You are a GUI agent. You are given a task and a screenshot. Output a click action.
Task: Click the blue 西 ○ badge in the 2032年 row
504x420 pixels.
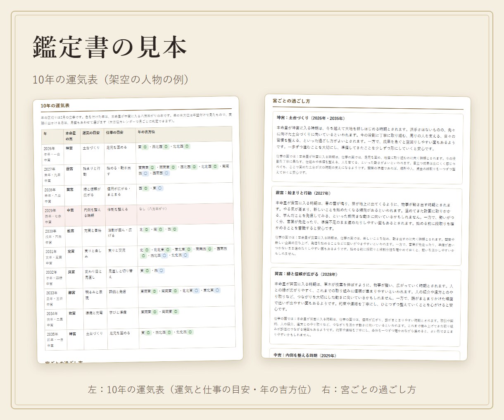tap(159, 271)
